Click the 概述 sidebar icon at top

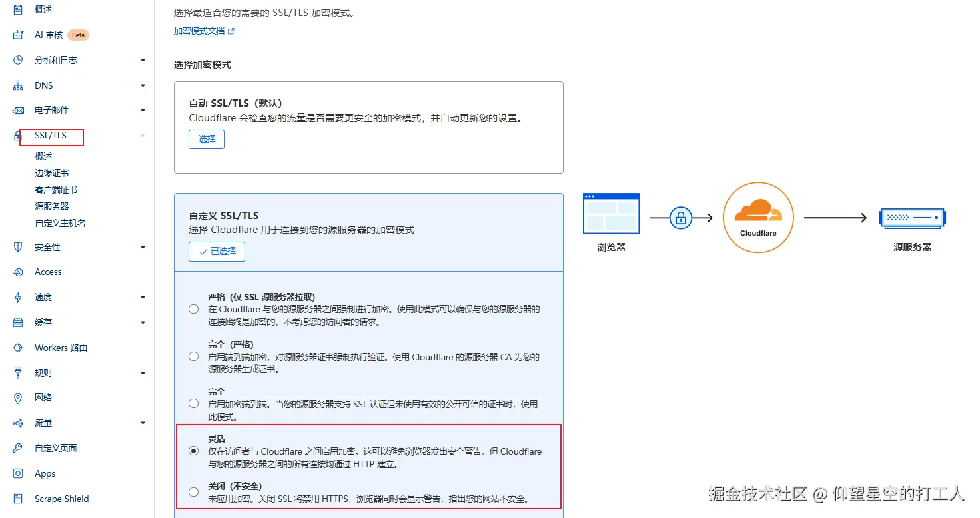point(19,10)
